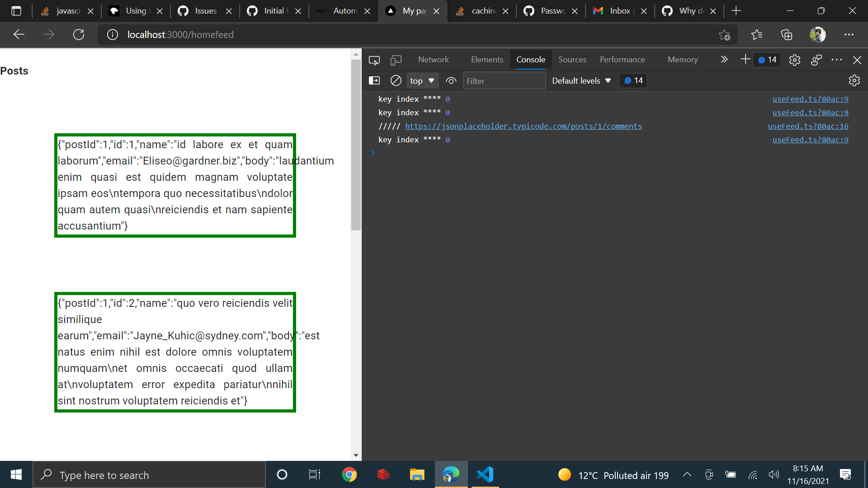The image size is (868, 488).
Task: Switch to Visual Studio Code in taskbar
Action: point(485,474)
